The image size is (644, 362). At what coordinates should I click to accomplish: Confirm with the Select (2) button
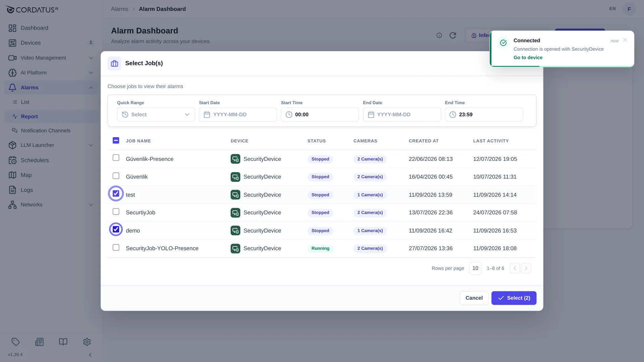pos(514,298)
